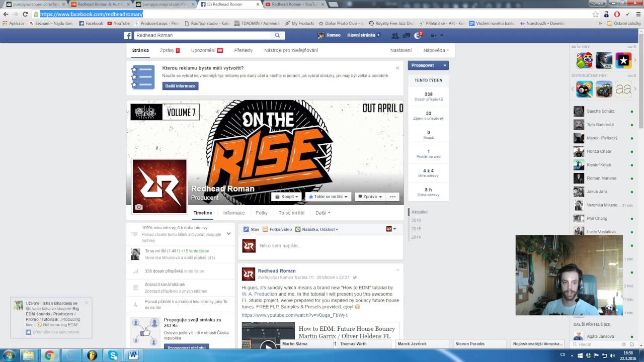Screen dimensions: 644x362
Task: Change the profile picture via camera icon
Action: click(x=139, y=207)
